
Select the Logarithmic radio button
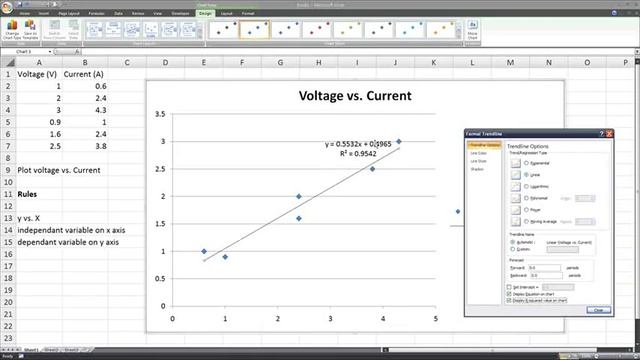point(527,186)
